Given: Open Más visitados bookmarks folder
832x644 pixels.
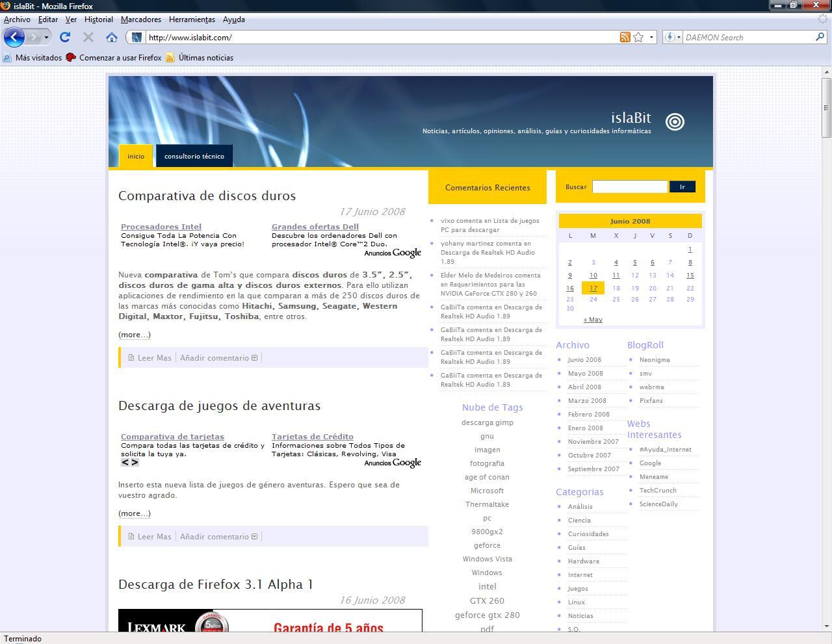Looking at the screenshot, I should (32, 58).
